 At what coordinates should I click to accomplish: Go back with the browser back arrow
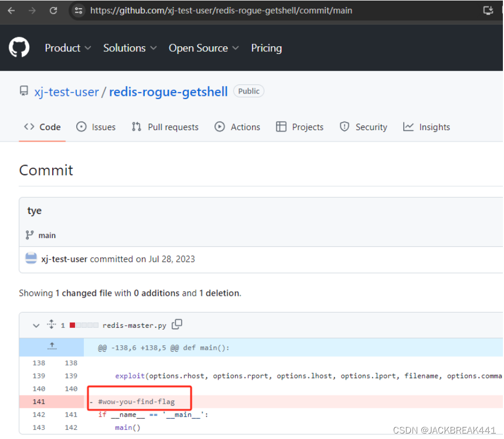pyautogui.click(x=11, y=10)
